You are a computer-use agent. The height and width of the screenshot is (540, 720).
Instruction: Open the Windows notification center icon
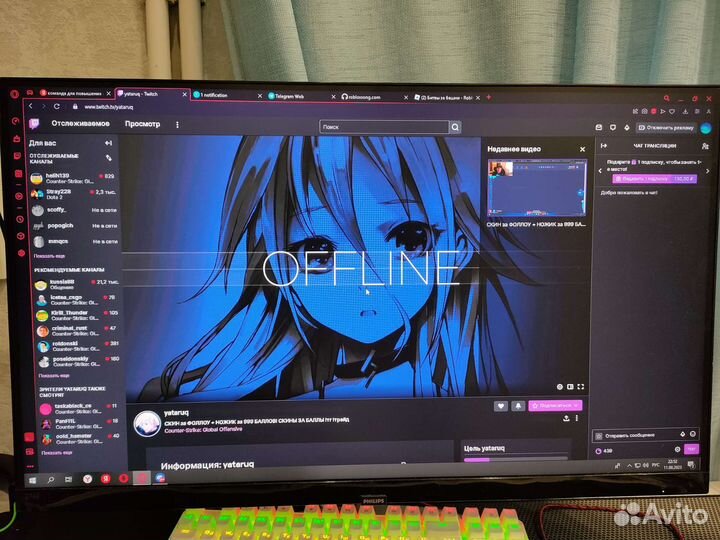coord(691,465)
